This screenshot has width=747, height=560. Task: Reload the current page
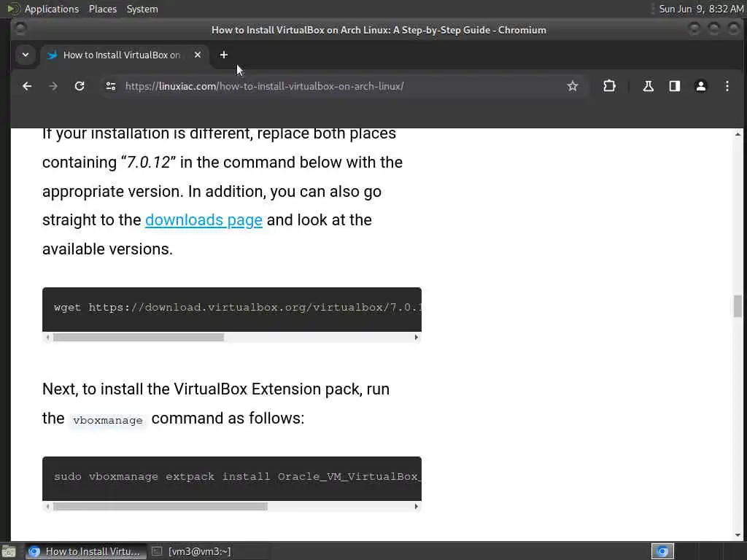pyautogui.click(x=80, y=86)
